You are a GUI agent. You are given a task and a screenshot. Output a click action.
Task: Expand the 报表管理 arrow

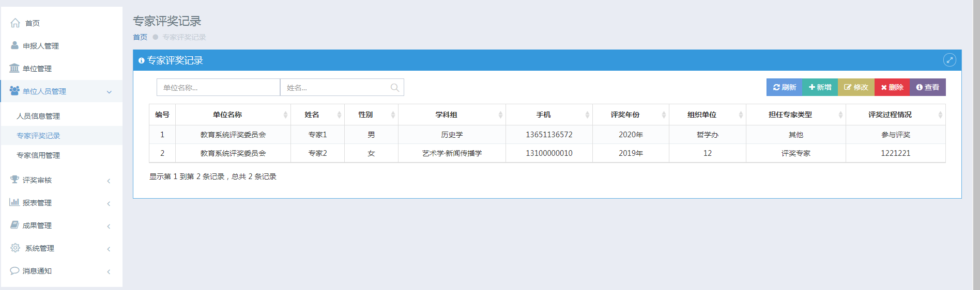click(x=109, y=203)
